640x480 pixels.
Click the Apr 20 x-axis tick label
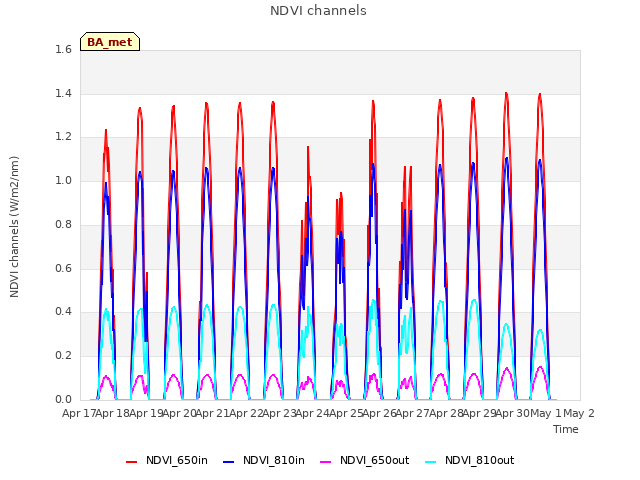[179, 413]
